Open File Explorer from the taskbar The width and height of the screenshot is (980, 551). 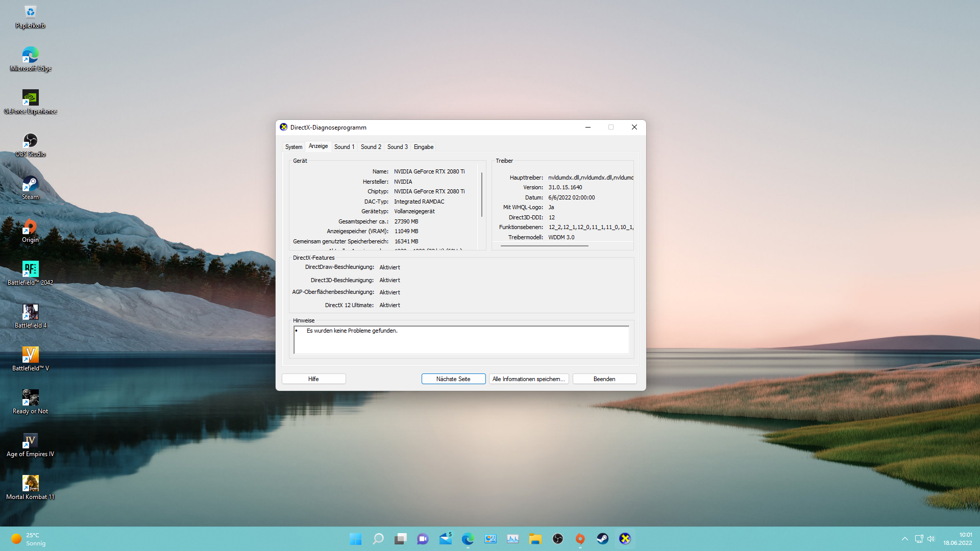pyautogui.click(x=535, y=539)
